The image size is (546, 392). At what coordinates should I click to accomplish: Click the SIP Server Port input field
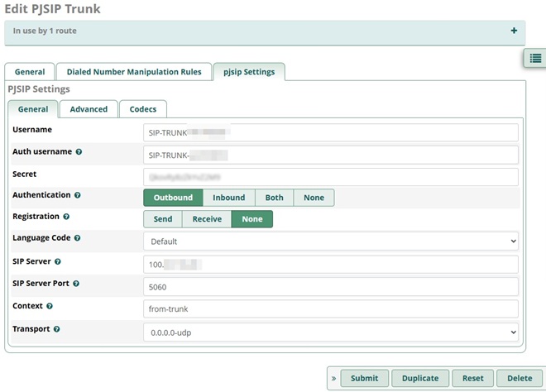330,286
